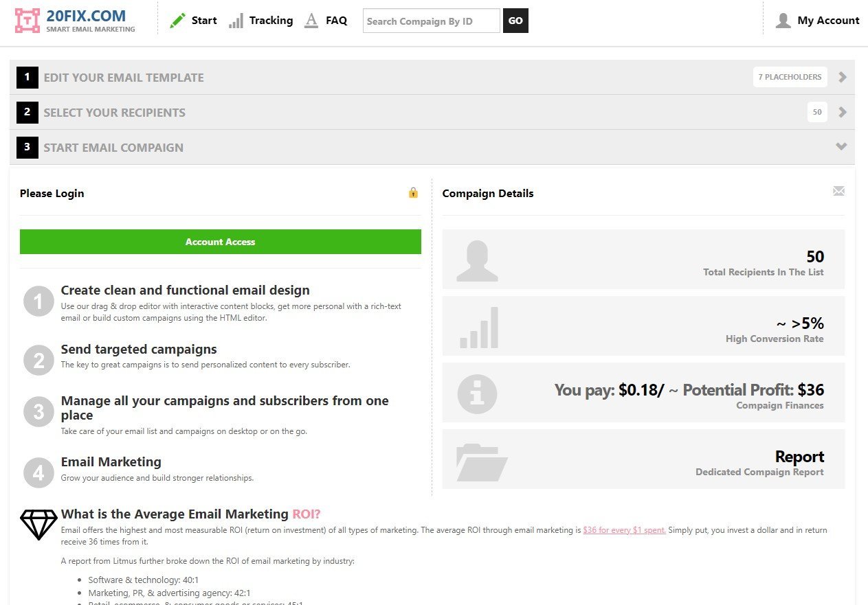The height and width of the screenshot is (605, 868).
Task: Click the Search Compaign By ID field
Action: pos(431,21)
